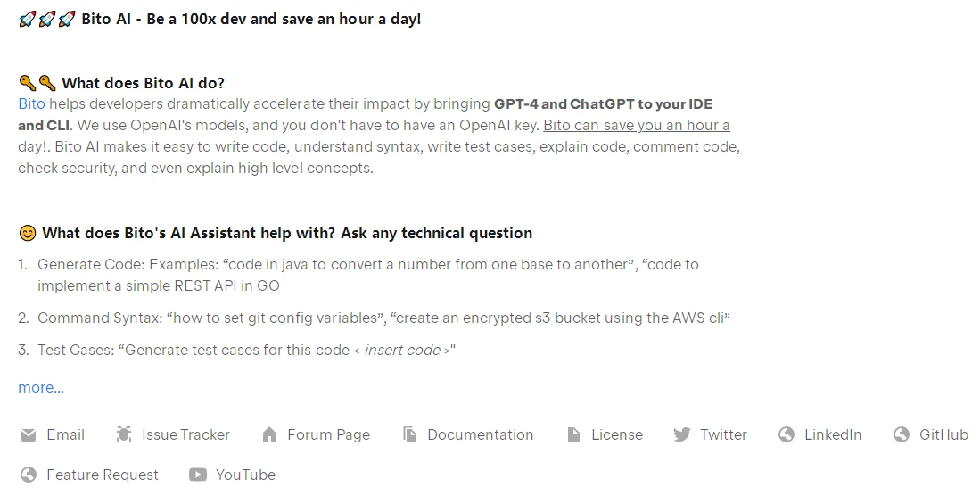
Task: Click the YouTube link label
Action: (245, 475)
